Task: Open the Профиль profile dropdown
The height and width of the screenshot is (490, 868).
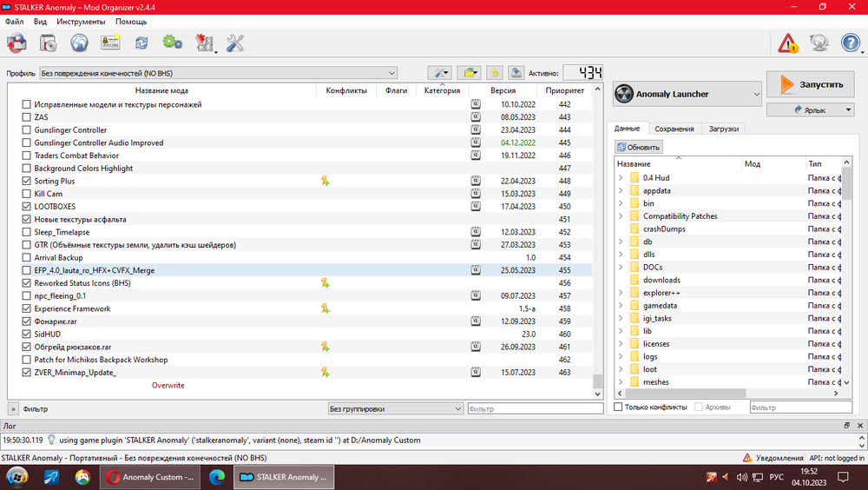Action: (x=218, y=73)
